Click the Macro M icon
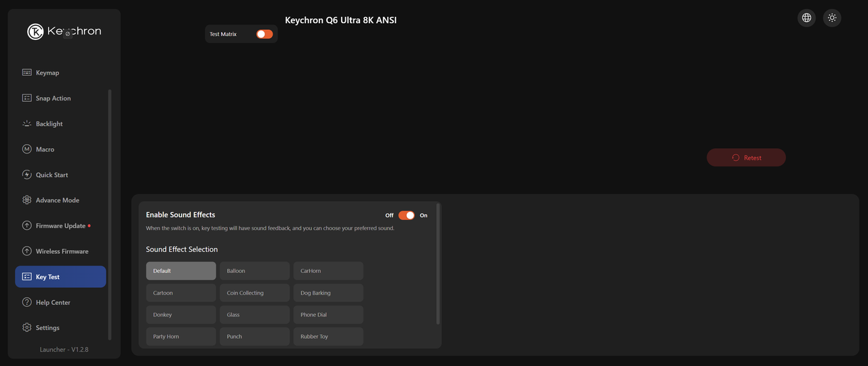Viewport: 868px width, 366px height. click(27, 149)
